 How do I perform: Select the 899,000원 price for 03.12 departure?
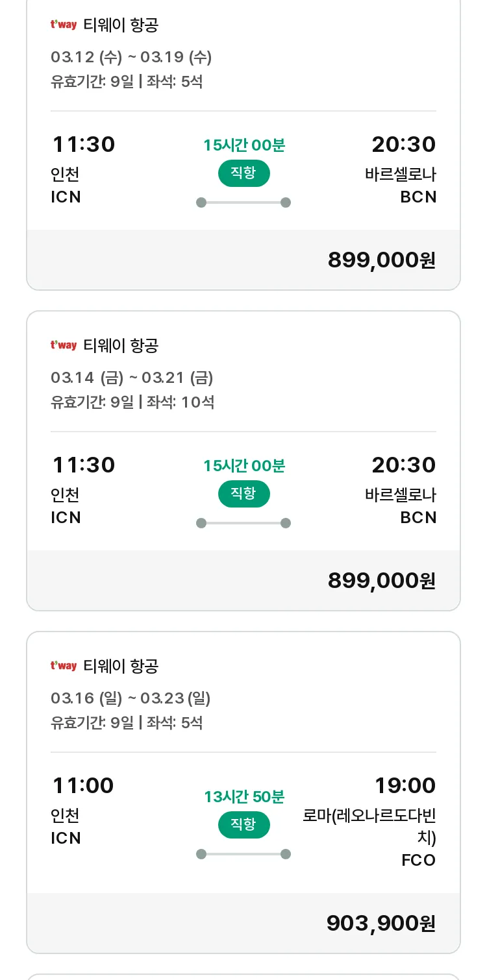pyautogui.click(x=381, y=260)
